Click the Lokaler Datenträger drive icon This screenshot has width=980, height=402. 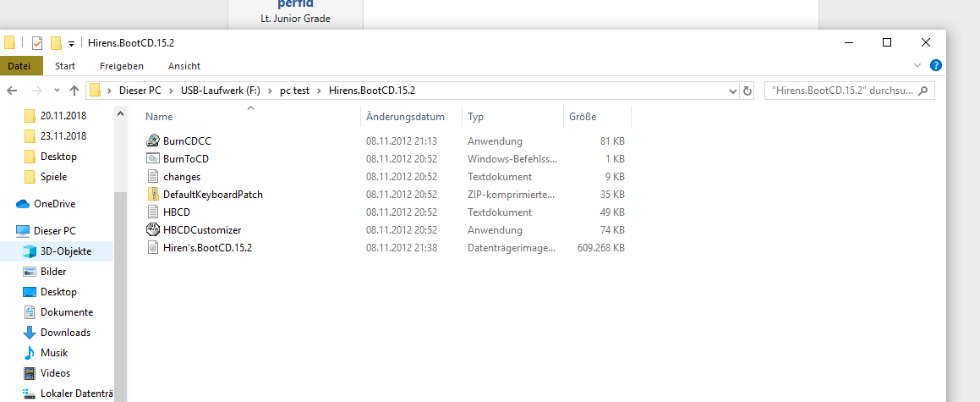(30, 394)
